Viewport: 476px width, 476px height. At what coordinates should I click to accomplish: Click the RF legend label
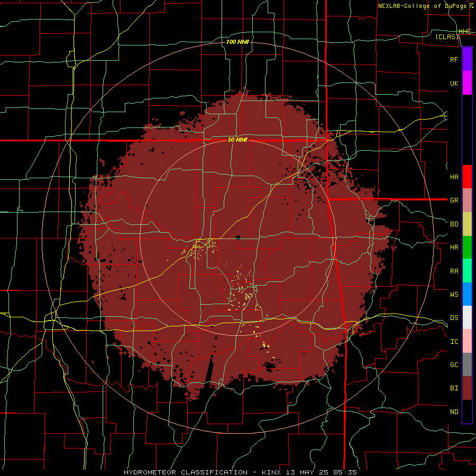click(x=454, y=60)
